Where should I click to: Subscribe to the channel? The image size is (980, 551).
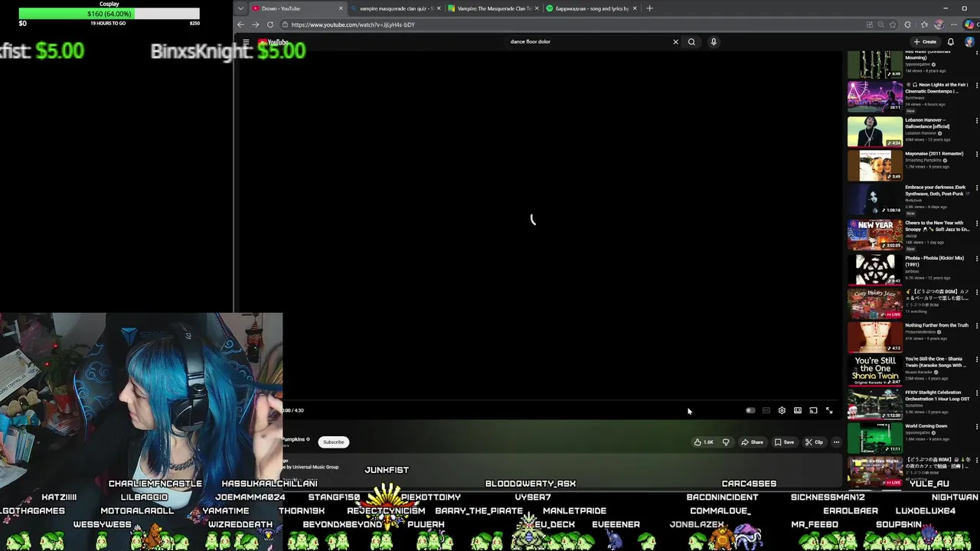(x=333, y=442)
